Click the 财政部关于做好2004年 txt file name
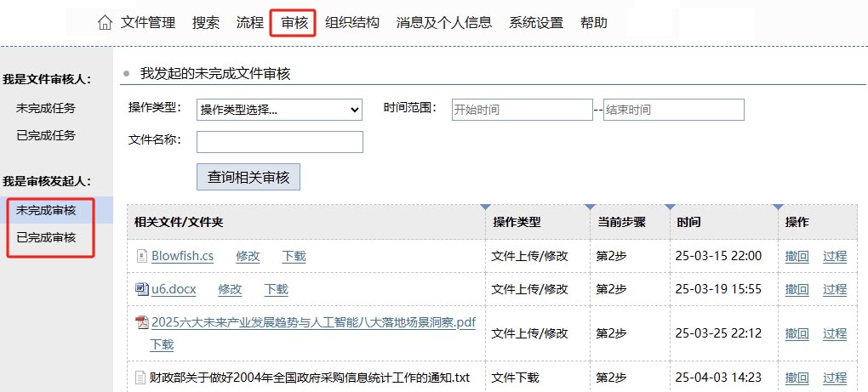The image size is (868, 392). pyautogui.click(x=310, y=378)
